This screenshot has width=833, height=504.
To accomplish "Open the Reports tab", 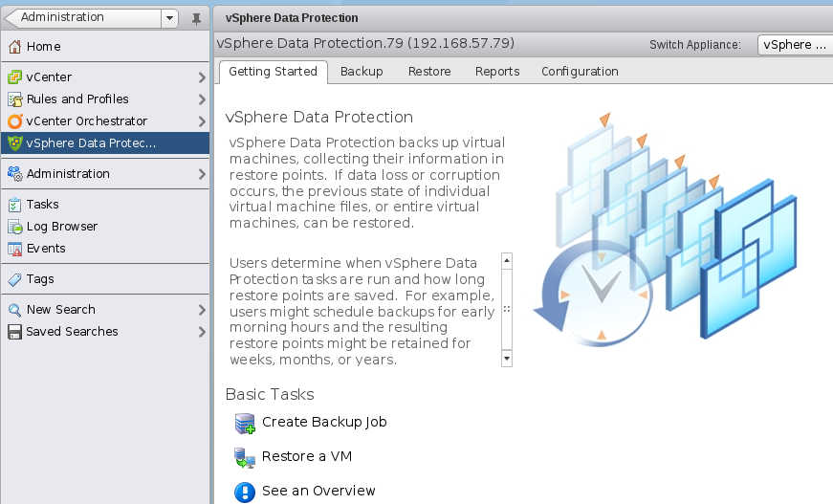I will 497,72.
